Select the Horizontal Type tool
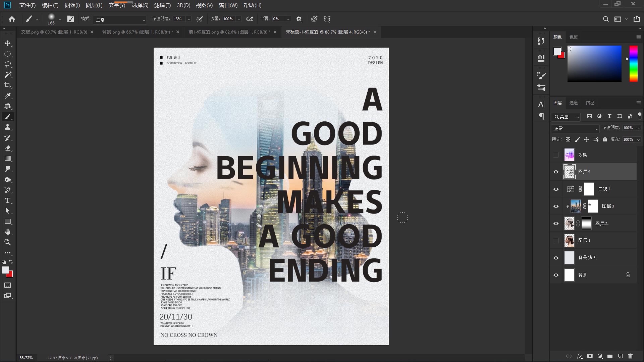Image resolution: width=644 pixels, height=362 pixels. point(8,200)
